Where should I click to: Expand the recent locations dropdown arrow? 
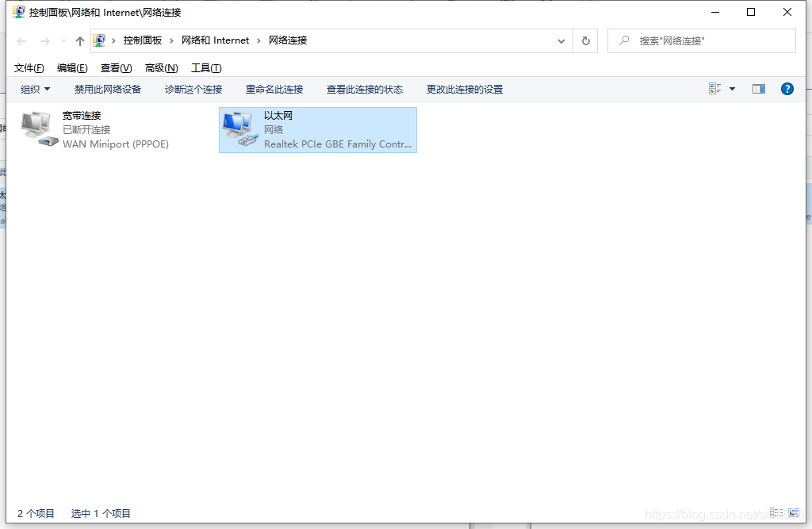(63, 40)
